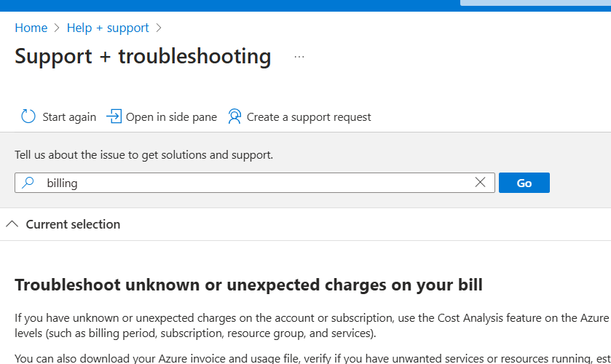The width and height of the screenshot is (611, 364).
Task: Click the Tell us about the issue text
Action: [x=143, y=155]
